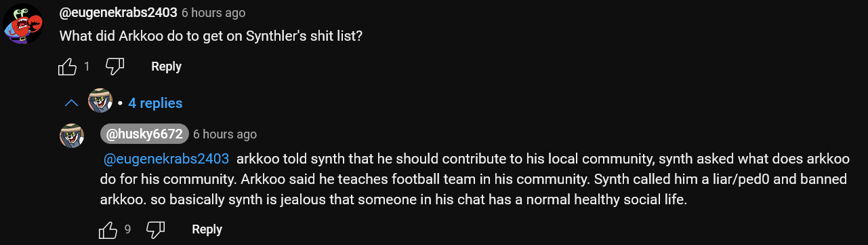Reply to the @eugenekrabs2403 comment
The width and height of the screenshot is (868, 245).
tap(166, 67)
